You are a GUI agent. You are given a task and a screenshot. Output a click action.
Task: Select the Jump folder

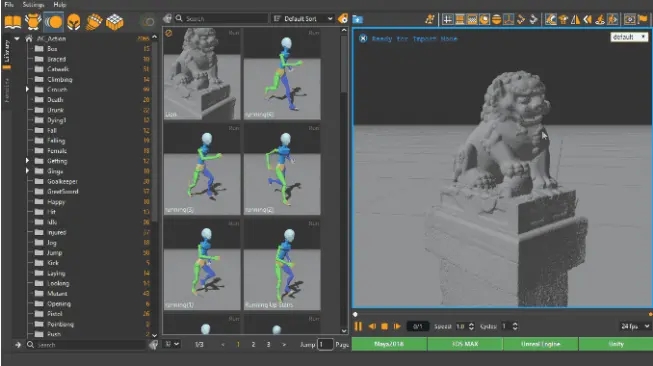pyautogui.click(x=55, y=253)
